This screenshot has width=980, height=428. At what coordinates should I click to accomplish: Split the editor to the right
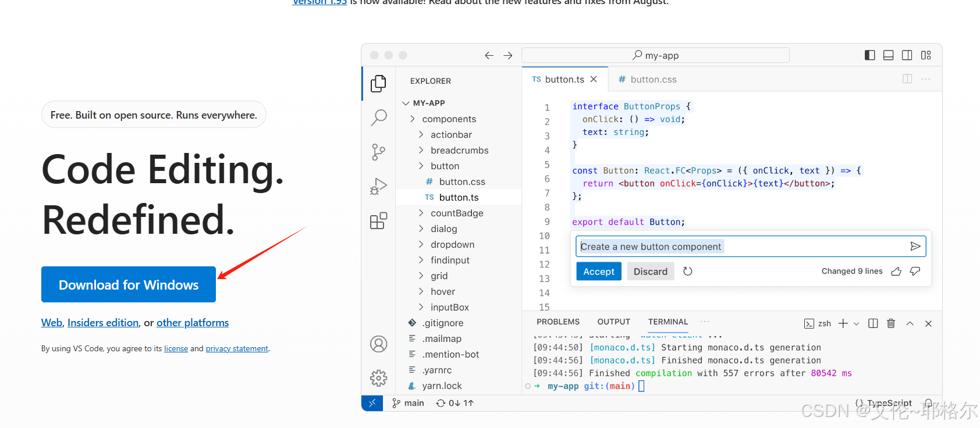click(x=907, y=79)
